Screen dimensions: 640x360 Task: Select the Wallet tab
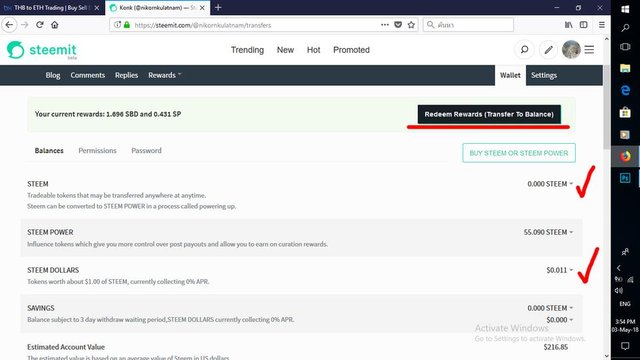click(x=510, y=75)
